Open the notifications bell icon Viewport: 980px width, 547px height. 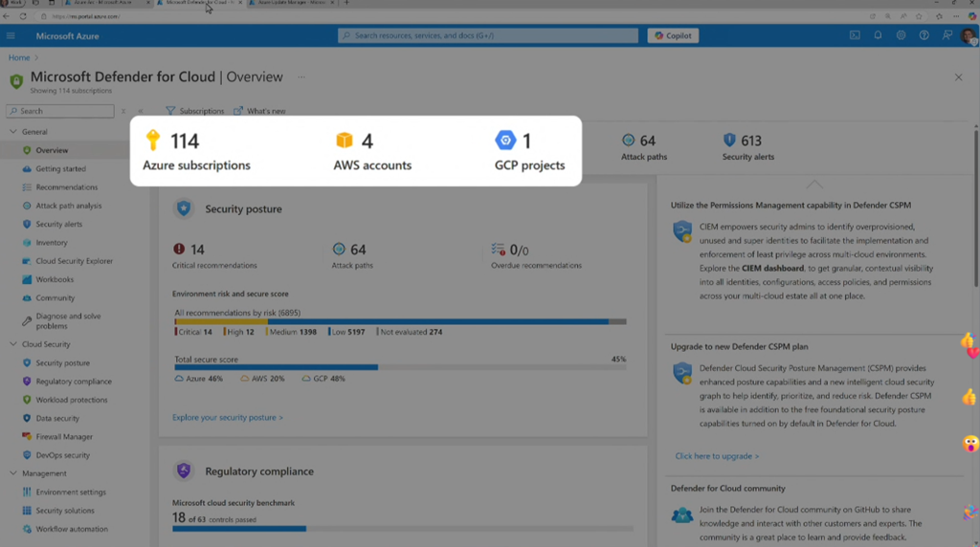pos(878,35)
